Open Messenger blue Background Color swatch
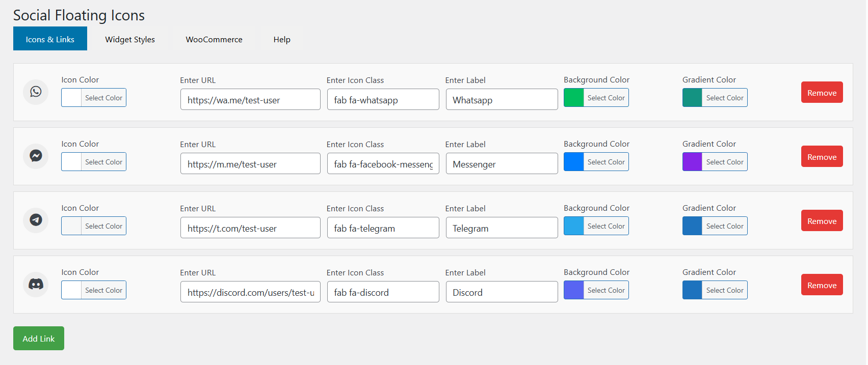Image resolution: width=868 pixels, height=365 pixels. point(574,162)
